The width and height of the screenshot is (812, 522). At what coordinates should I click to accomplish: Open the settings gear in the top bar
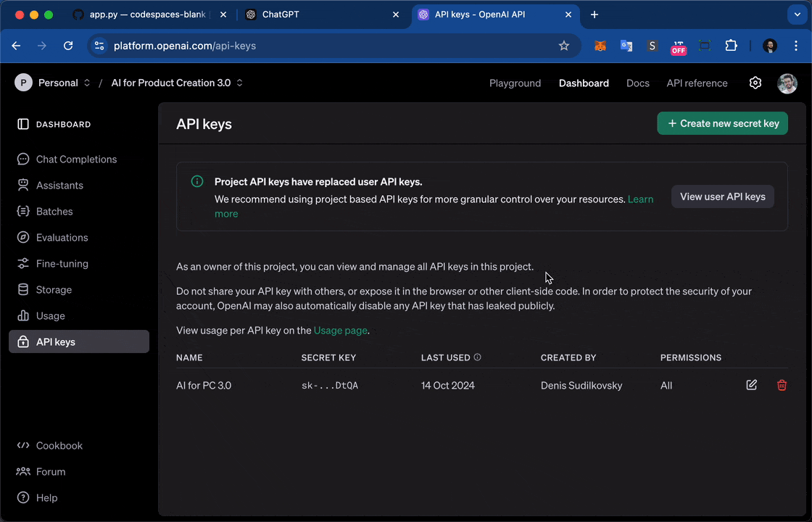point(755,83)
